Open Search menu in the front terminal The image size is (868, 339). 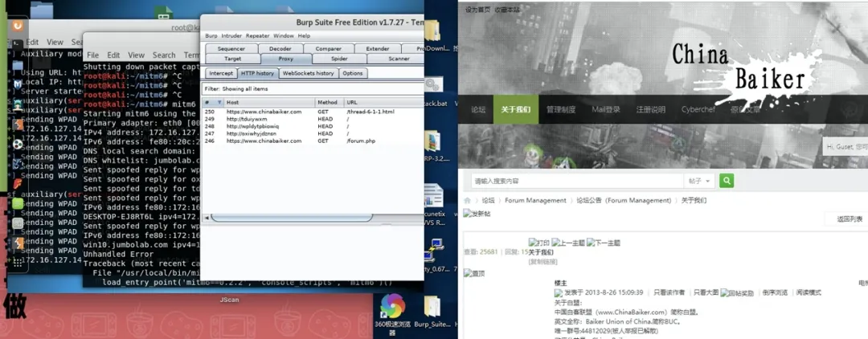(164, 55)
